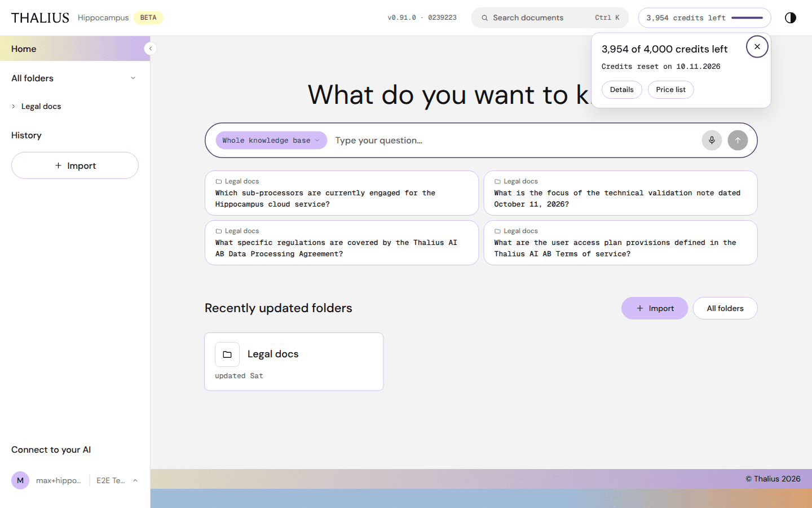Screen dimensions: 812x508
Task: Click the Legal docs folder icon card
Action: (227, 354)
